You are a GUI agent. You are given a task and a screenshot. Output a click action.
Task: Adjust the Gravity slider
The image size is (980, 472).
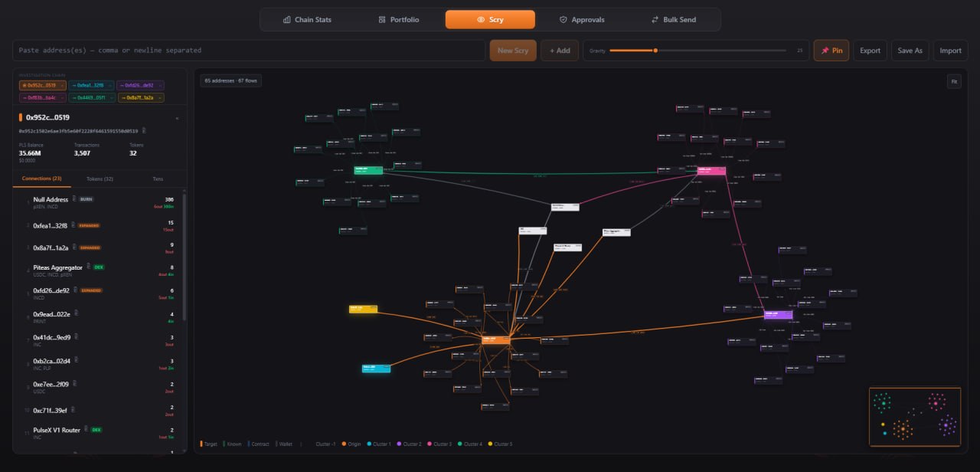tap(655, 51)
